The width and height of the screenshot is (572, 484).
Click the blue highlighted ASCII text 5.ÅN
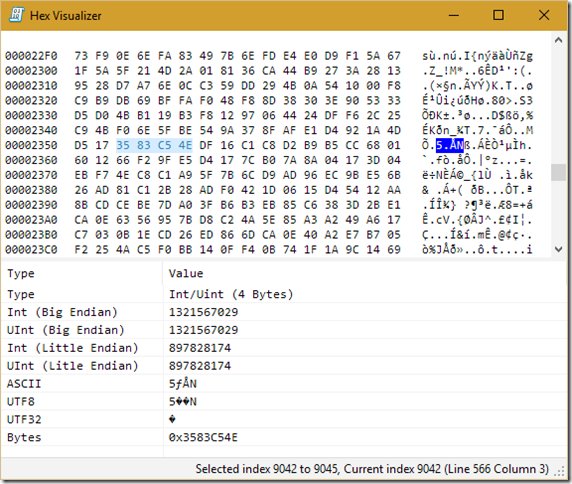(450, 145)
